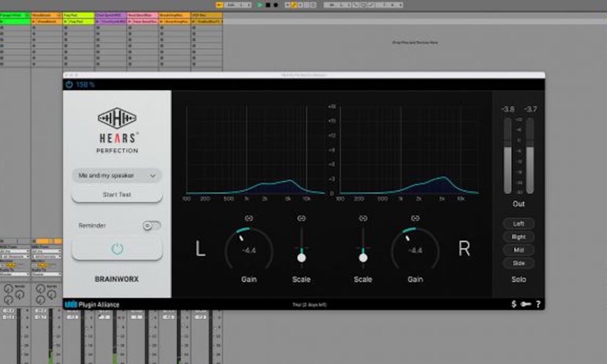Click the 'Trial (2 days left)' status text

coord(309,305)
